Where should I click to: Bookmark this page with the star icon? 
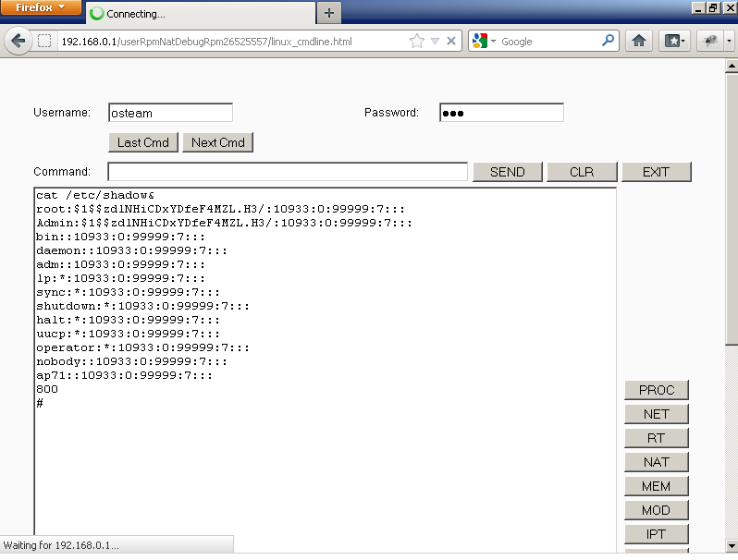(x=417, y=42)
